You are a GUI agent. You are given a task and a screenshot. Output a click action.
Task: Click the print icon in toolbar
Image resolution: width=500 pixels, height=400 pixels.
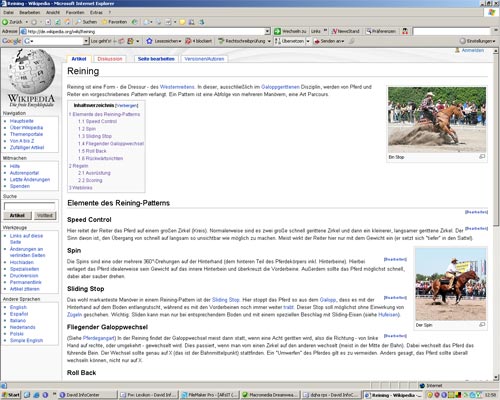[x=158, y=22]
